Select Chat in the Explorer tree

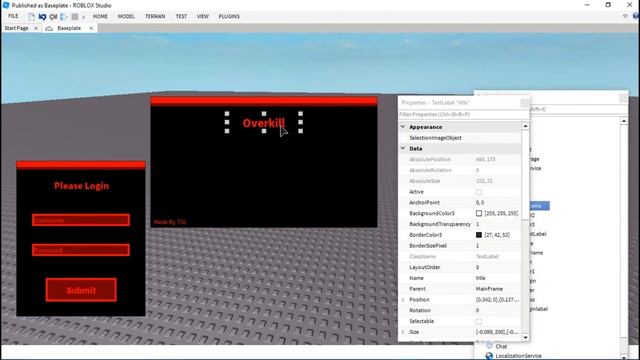click(x=501, y=346)
